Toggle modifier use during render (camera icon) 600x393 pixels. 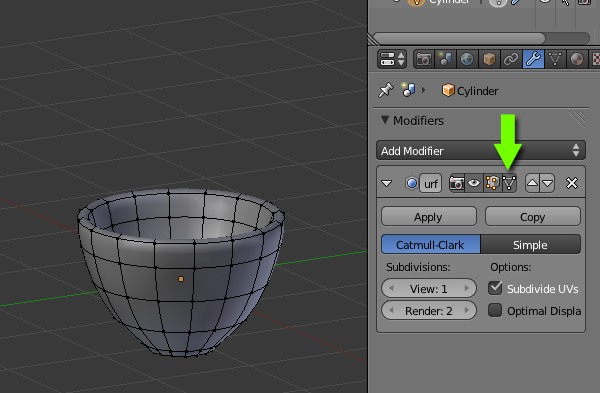pos(457,183)
